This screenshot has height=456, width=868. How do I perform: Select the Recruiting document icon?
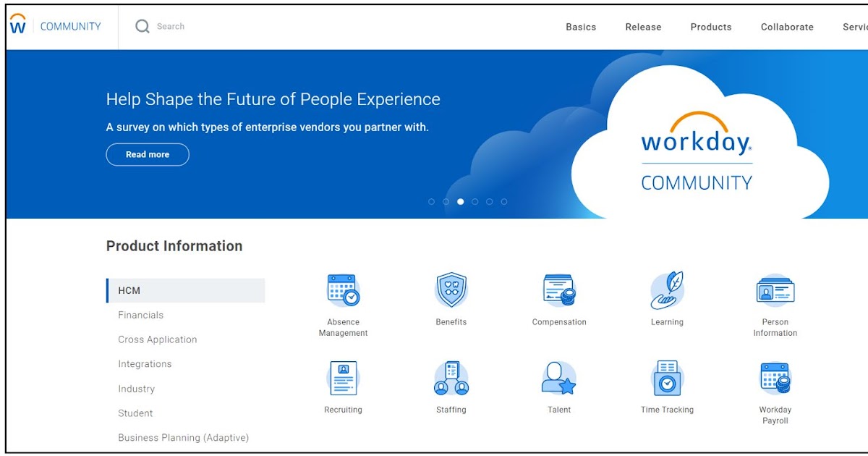pos(343,376)
